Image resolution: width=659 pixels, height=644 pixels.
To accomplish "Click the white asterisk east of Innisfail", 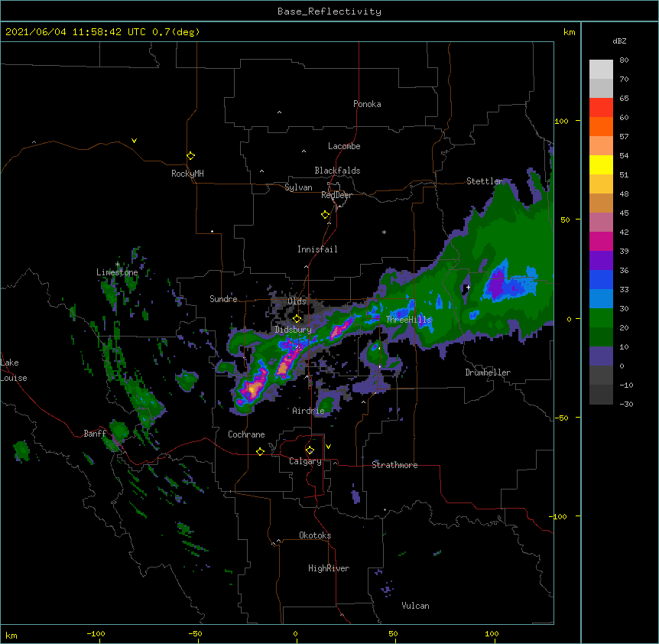I will pos(384,233).
